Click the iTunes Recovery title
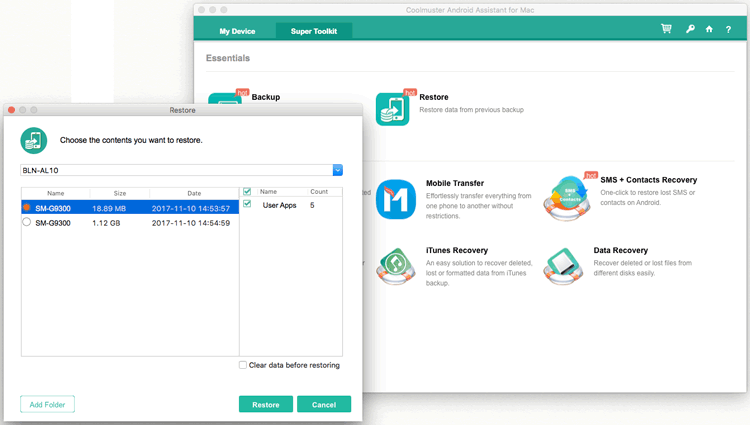The image size is (750, 425). tap(457, 250)
